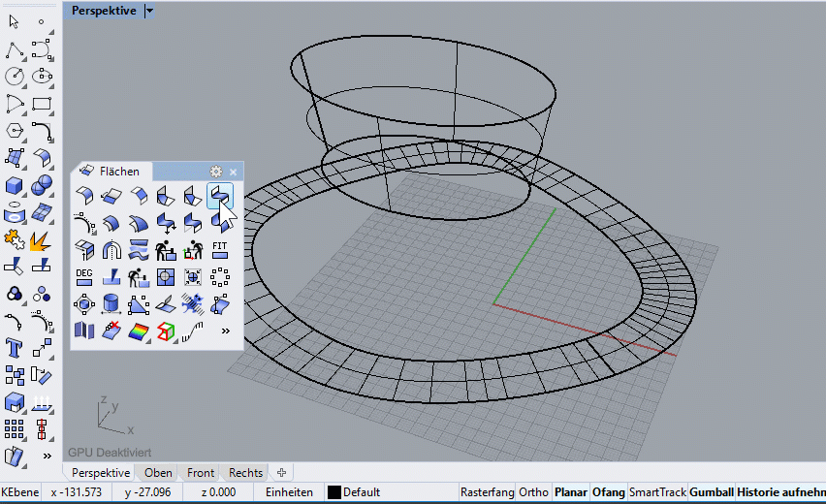This screenshot has height=504, width=826.
Task: Close the Flächen floating toolbar
Action: tap(234, 172)
